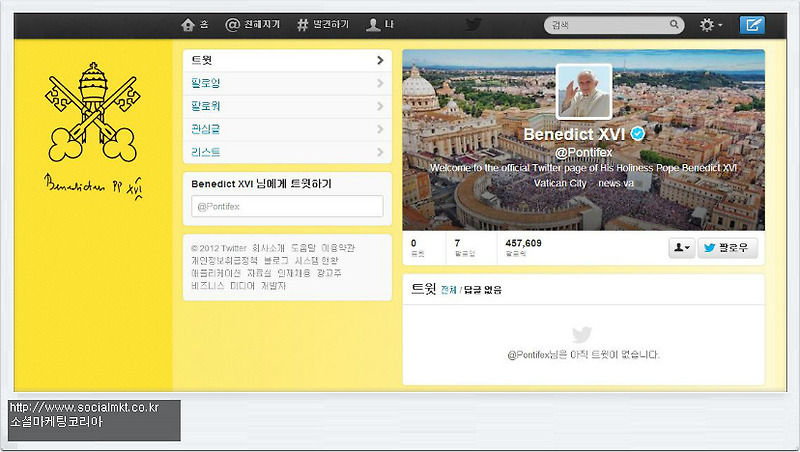Click the 팔로우 (Follow) button
This screenshot has width=800, height=452.
728,248
